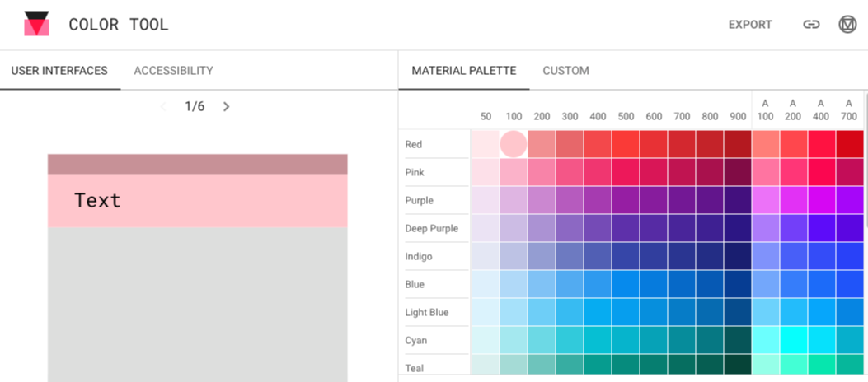The width and height of the screenshot is (868, 382).
Task: Select the Material Palette tab
Action: 464,71
